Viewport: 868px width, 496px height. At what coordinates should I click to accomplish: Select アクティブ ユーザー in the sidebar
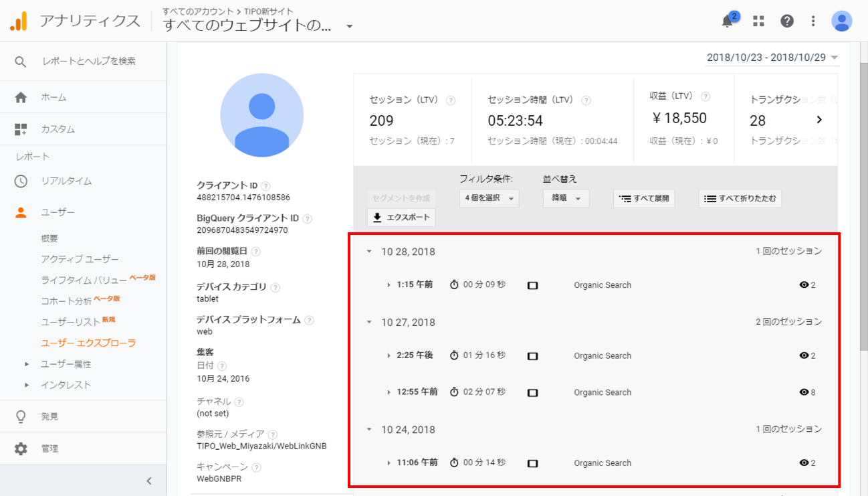click(x=80, y=259)
